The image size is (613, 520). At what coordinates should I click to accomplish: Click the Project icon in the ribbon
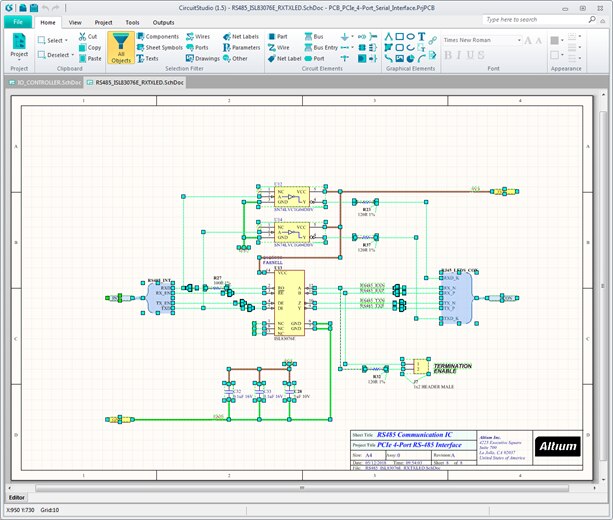click(19, 46)
